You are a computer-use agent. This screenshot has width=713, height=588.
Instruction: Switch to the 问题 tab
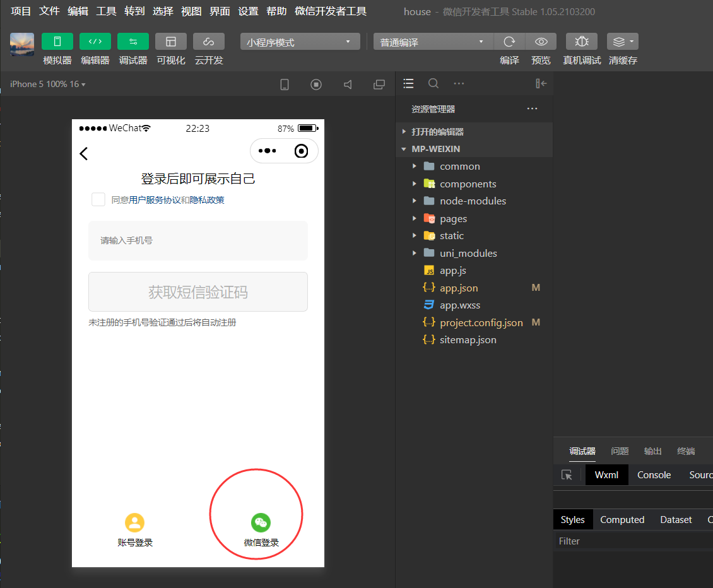pyautogui.click(x=620, y=450)
